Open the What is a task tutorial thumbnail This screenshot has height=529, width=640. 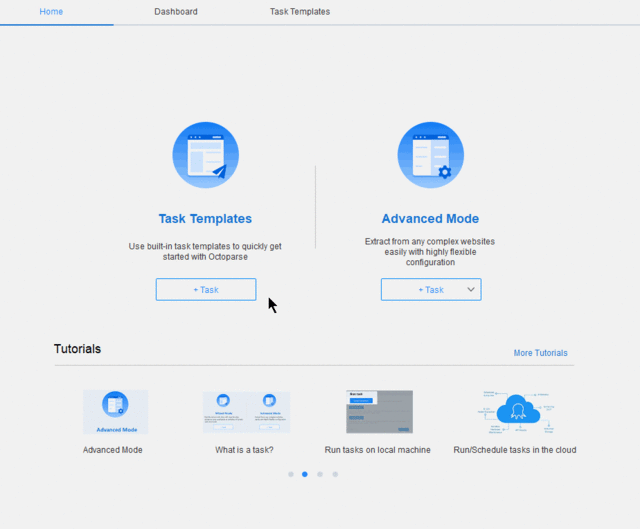pos(247,412)
